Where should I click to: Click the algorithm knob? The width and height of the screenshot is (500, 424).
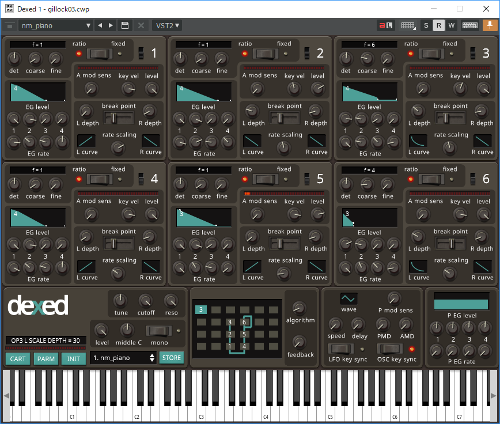coord(299,308)
